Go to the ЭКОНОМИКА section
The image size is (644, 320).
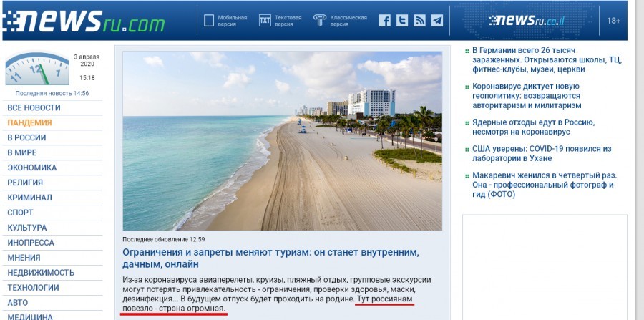pyautogui.click(x=32, y=168)
